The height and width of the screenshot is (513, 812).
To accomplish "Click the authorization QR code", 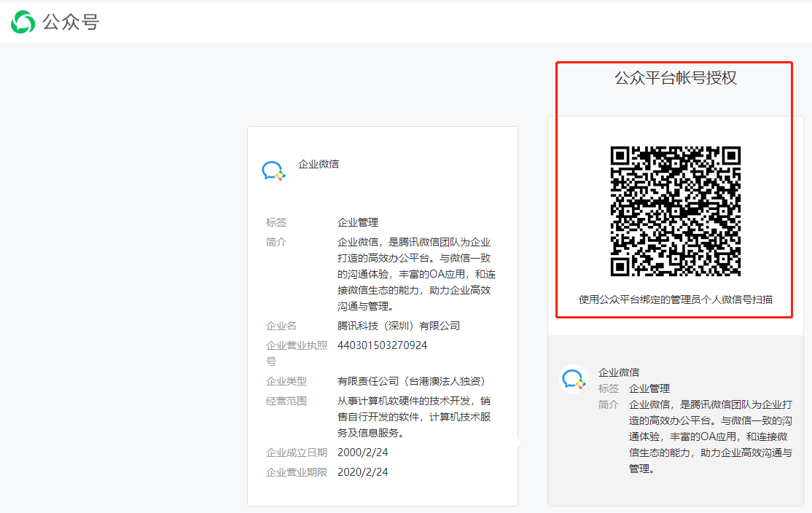I will (x=675, y=211).
